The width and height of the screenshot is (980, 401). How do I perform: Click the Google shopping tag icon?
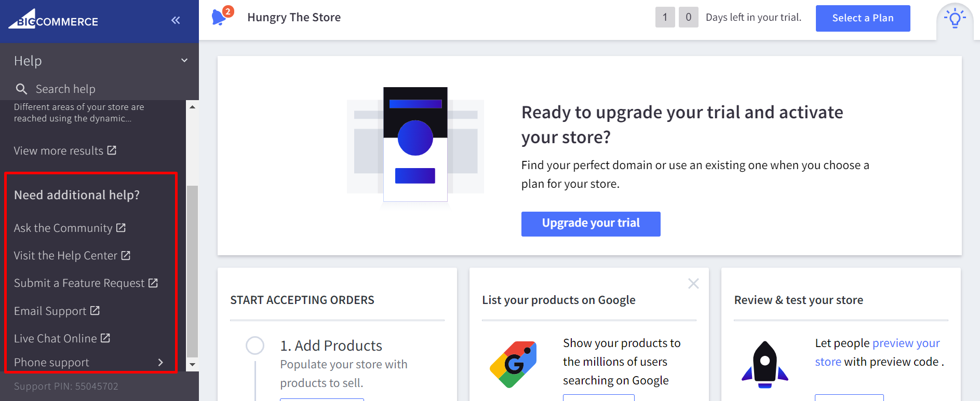coord(513,364)
